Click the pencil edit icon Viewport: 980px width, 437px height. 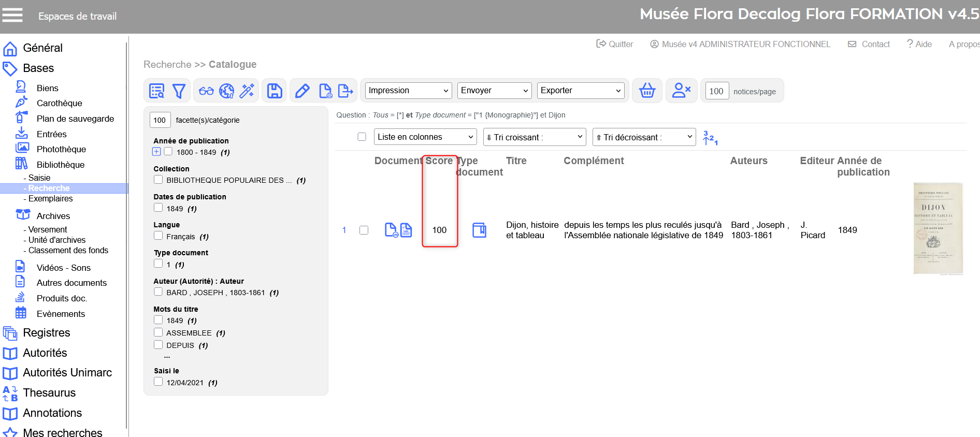click(302, 91)
